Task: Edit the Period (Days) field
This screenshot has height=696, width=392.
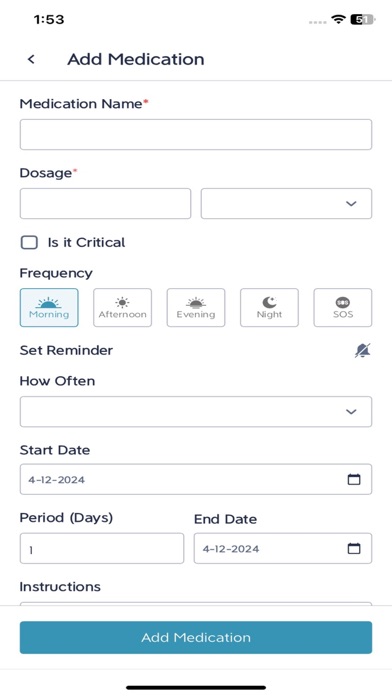Action: pos(102,549)
